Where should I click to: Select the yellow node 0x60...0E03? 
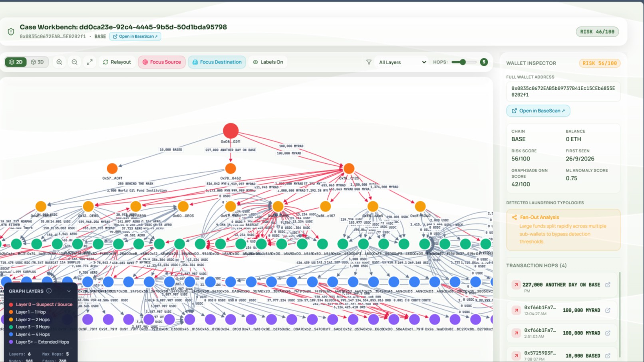tap(183, 206)
